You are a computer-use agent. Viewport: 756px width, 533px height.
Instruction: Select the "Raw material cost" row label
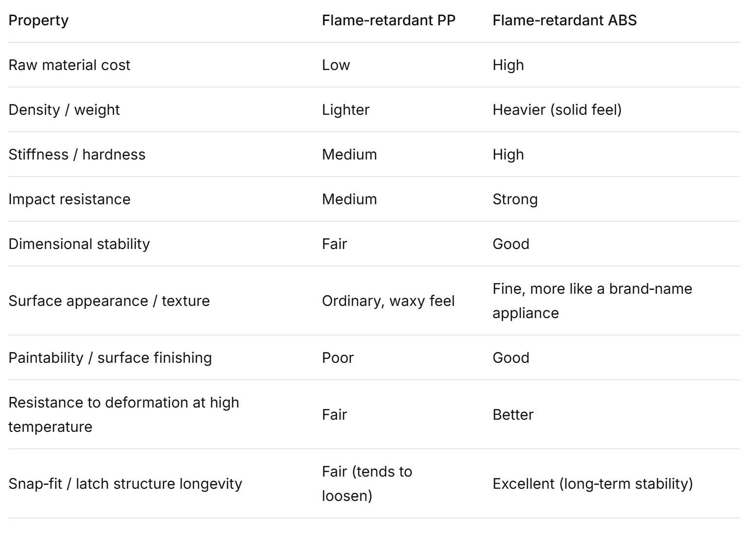click(69, 65)
